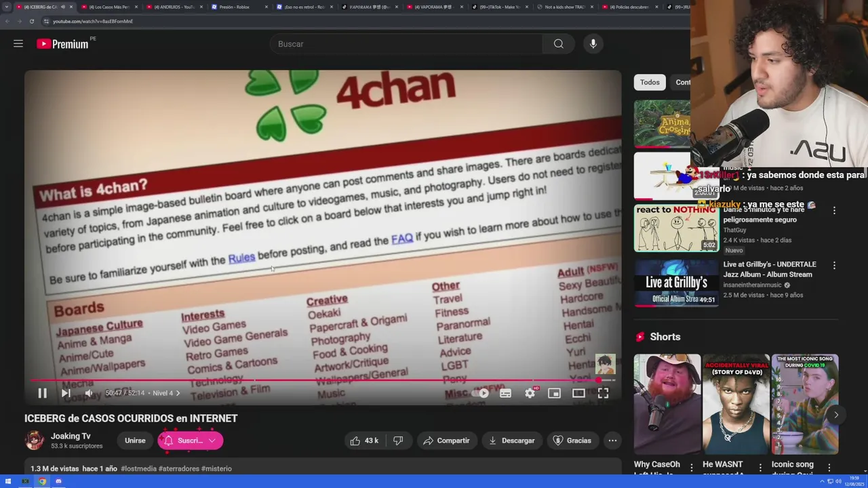The height and width of the screenshot is (488, 868).
Task: Open Chrome from the taskbar
Action: pyautogui.click(x=42, y=481)
